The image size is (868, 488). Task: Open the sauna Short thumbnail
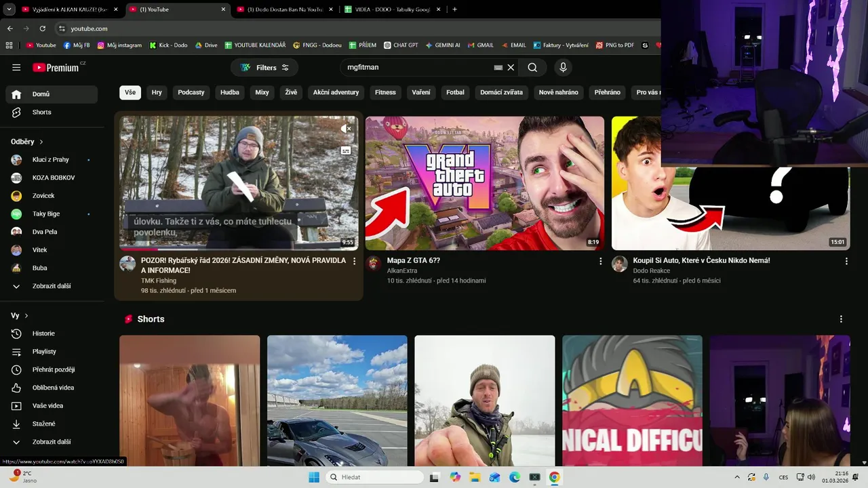tap(190, 401)
